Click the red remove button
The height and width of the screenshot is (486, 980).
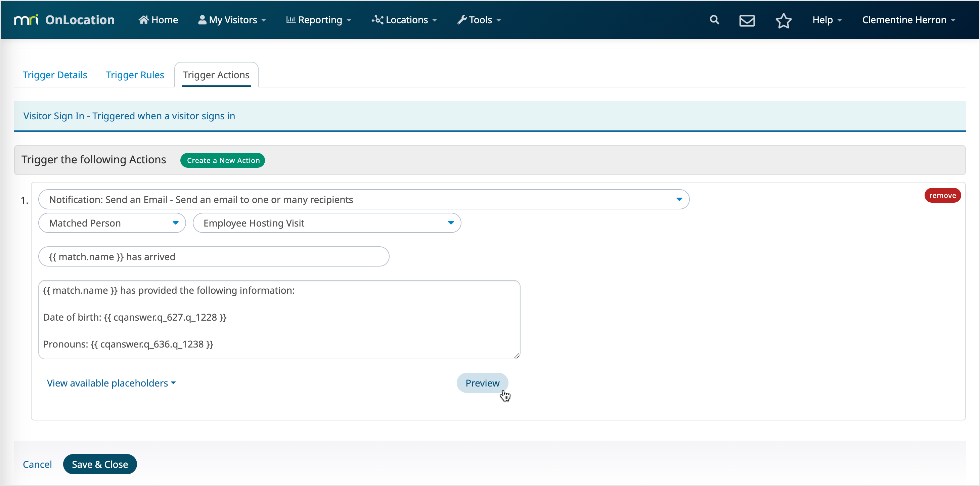[942, 195]
